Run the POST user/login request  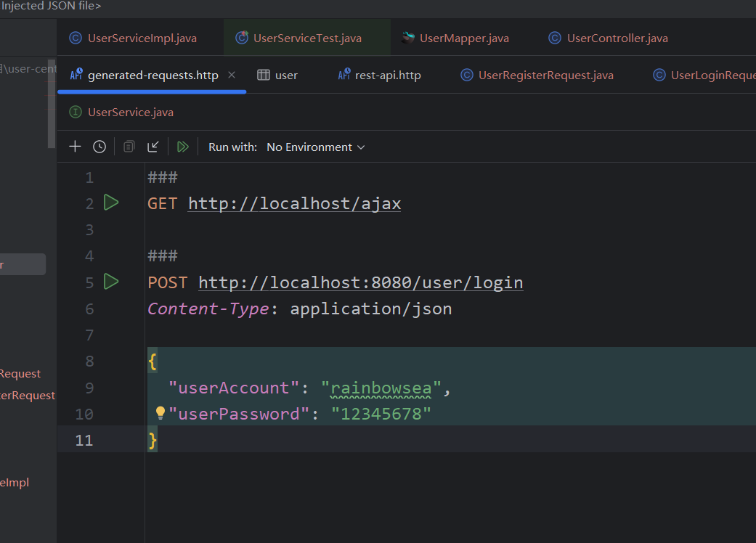(x=111, y=282)
